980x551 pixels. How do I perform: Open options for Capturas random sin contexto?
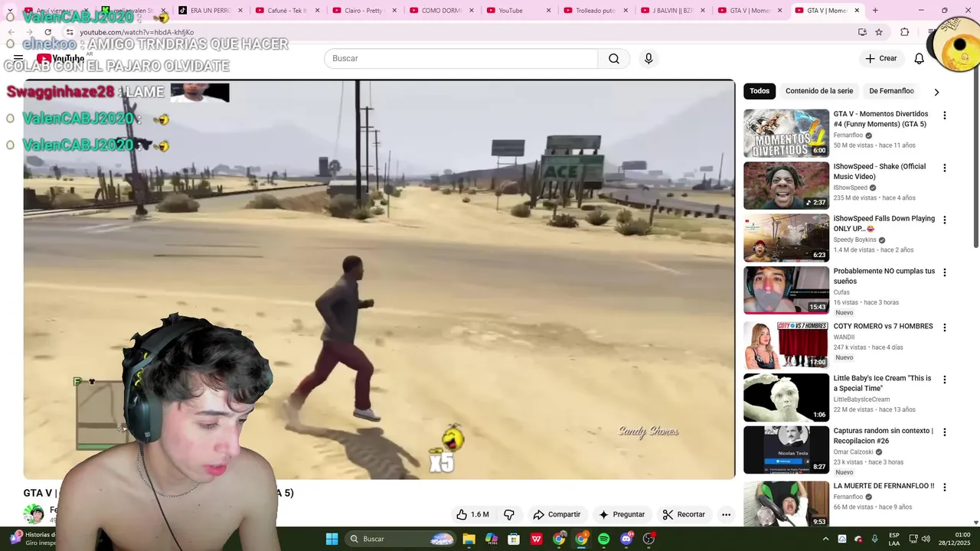point(944,432)
